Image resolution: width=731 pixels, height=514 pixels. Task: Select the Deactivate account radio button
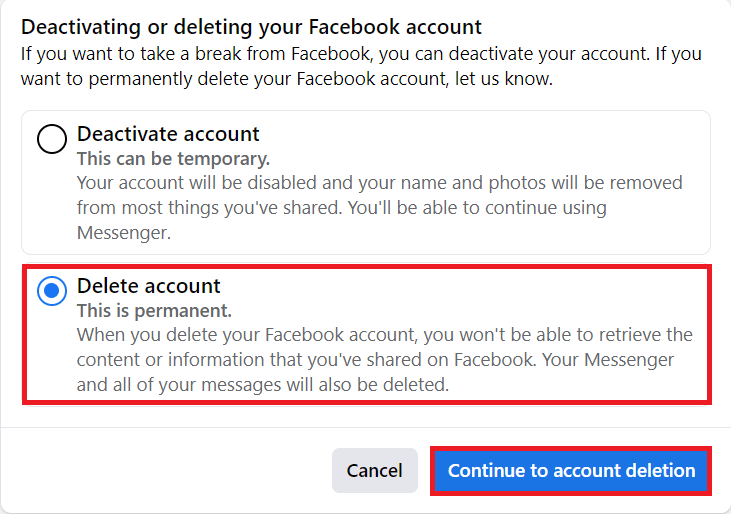tap(52, 139)
